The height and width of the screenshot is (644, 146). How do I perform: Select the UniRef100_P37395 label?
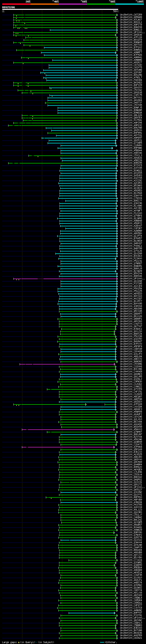coord(131,284)
